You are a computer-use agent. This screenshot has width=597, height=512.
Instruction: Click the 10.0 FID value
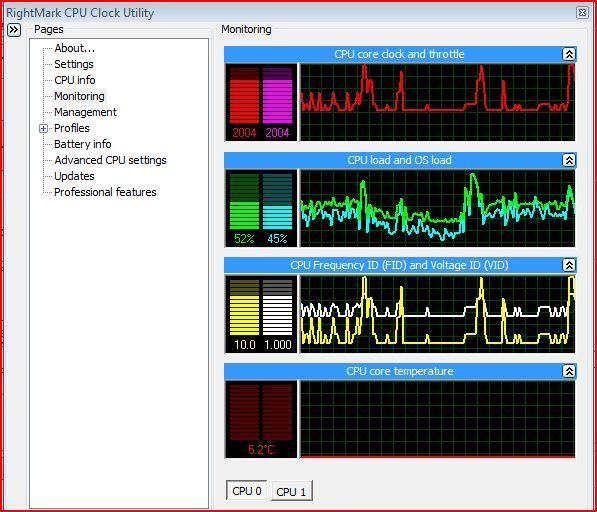[244, 345]
